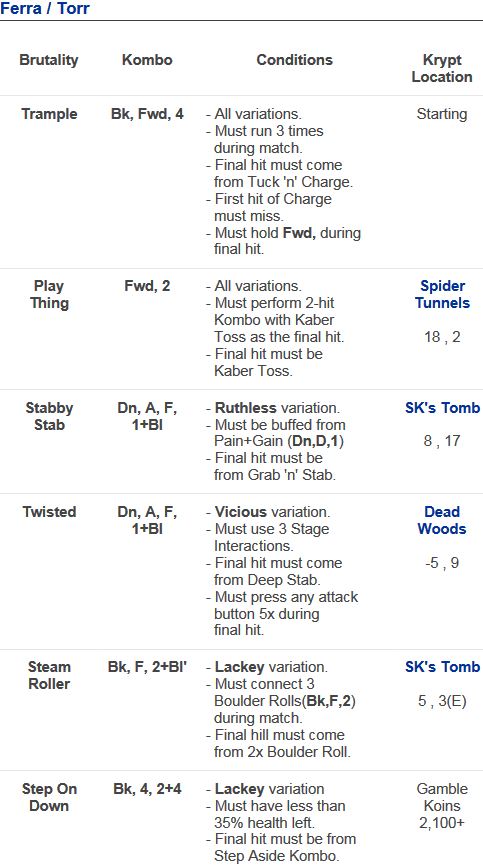The height and width of the screenshot is (865, 483).
Task: Open SK's Tomb link for Stabby Stab
Action: coord(442,408)
